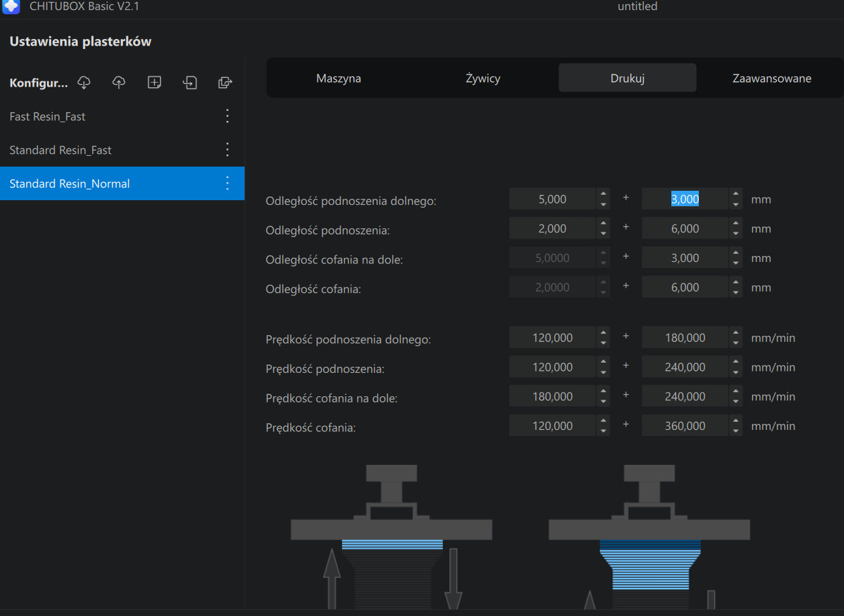Screen dimensions: 844x616
Task: Click the 3,000 field of Odległość cofania na dole
Action: (685, 258)
